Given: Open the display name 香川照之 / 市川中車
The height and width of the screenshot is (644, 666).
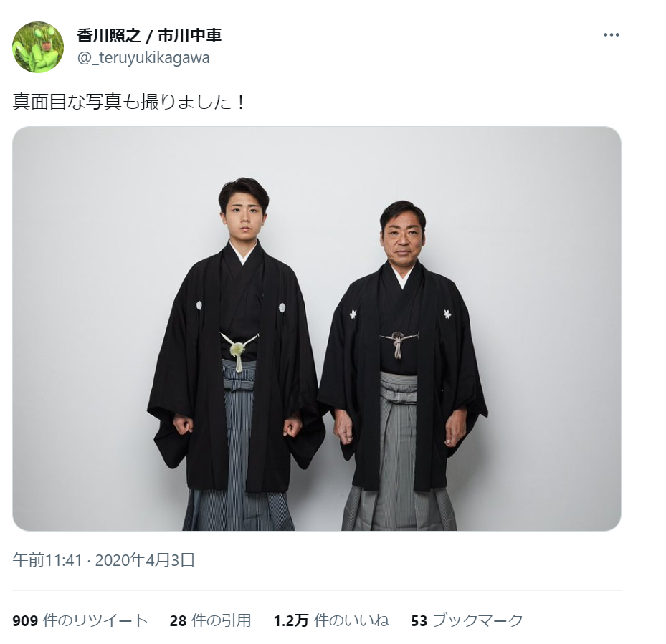Looking at the screenshot, I should coord(150,36).
